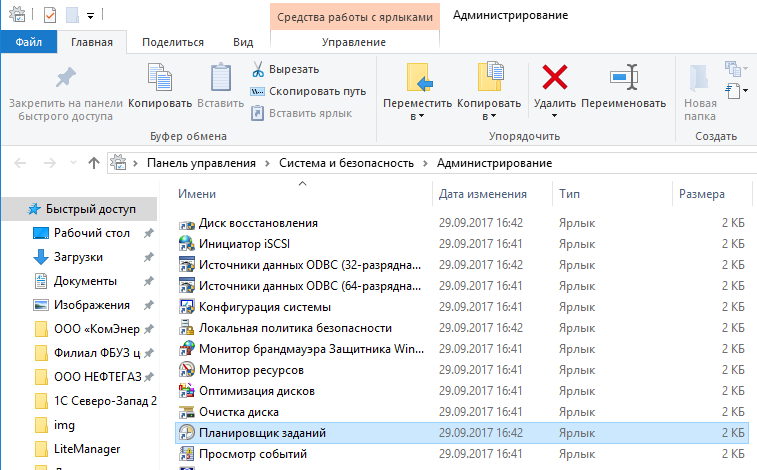Open 1С Северо-Запад folder in sidebar

105,401
